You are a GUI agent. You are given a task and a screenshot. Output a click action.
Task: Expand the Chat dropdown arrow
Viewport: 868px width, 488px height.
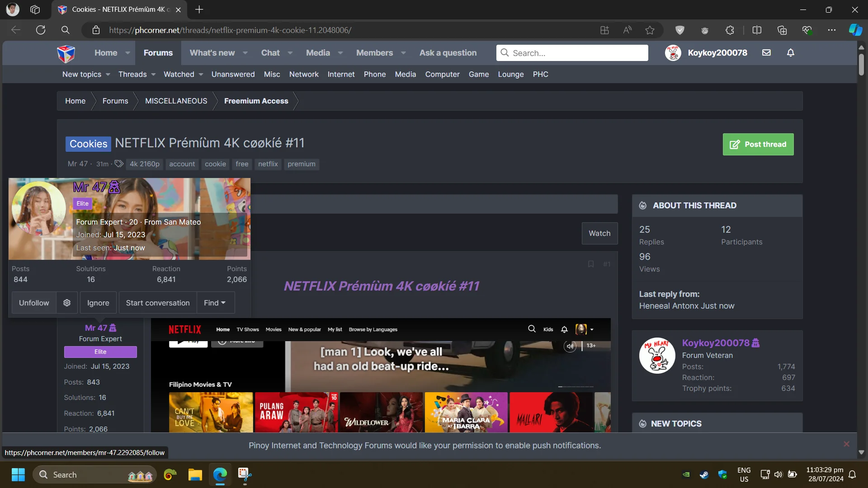(290, 53)
